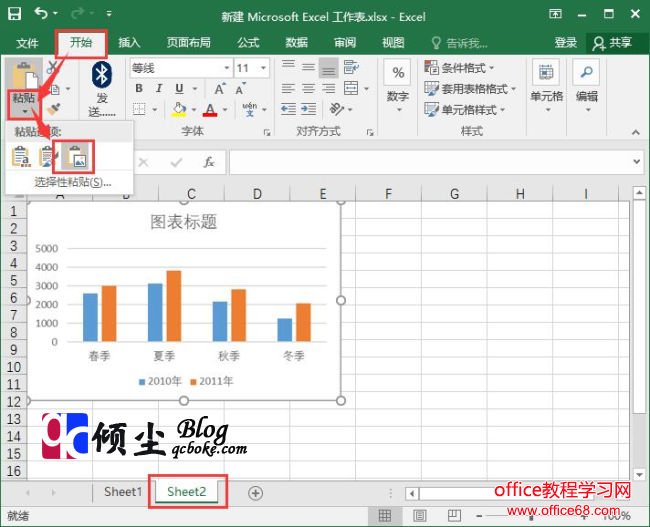Collapse the ribbon with caret
Image resolution: width=650 pixels, height=527 pixels.
pos(635,132)
